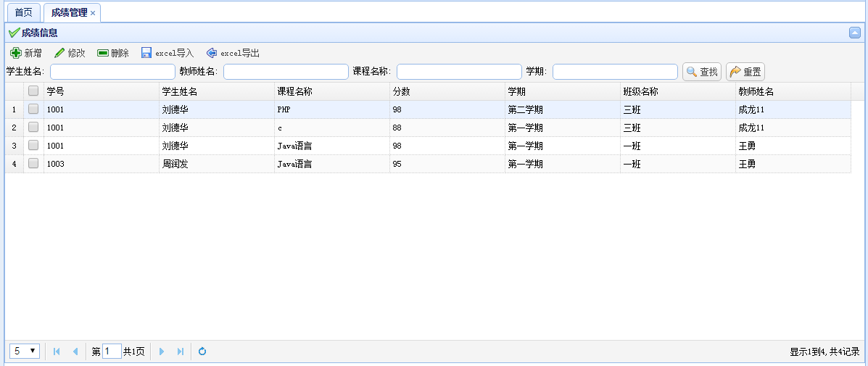The height and width of the screenshot is (366, 868).
Task: Switch to the 首页 tab
Action: click(x=24, y=13)
